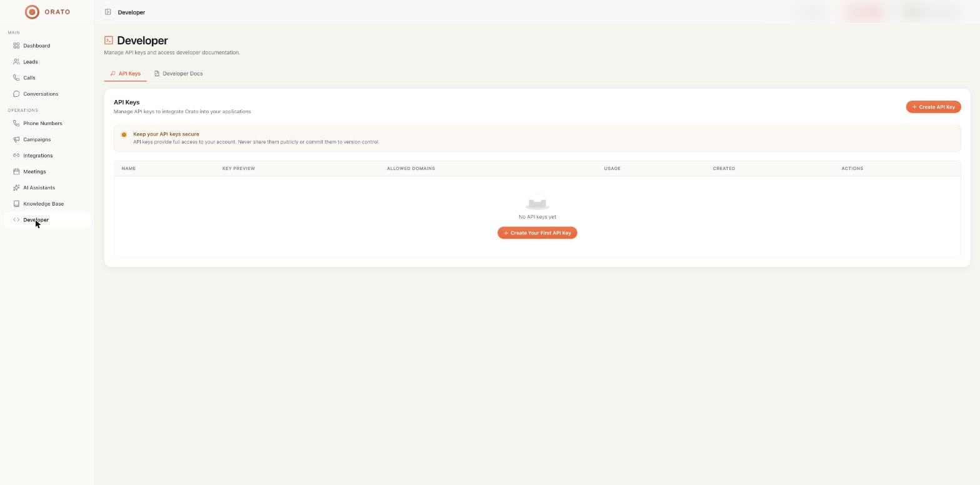
Task: Click the KEY PREVIEW column header
Action: (238, 169)
